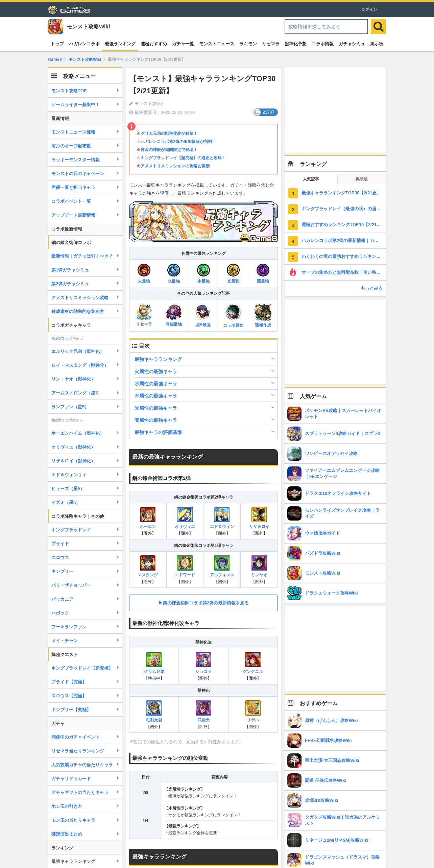Select the 光最強 light attribute icon
The width and height of the screenshot is (434, 868).
233,270
